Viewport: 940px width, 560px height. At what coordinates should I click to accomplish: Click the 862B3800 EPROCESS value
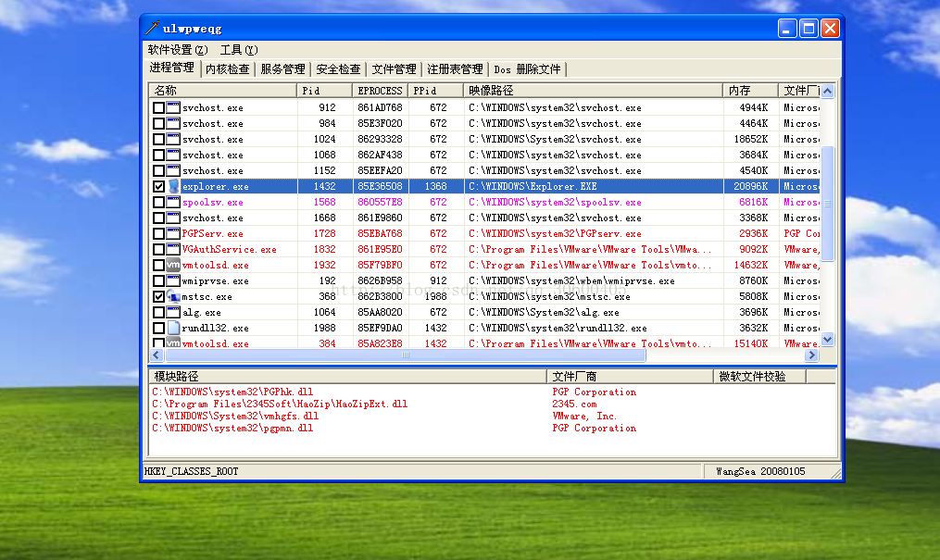pos(380,296)
